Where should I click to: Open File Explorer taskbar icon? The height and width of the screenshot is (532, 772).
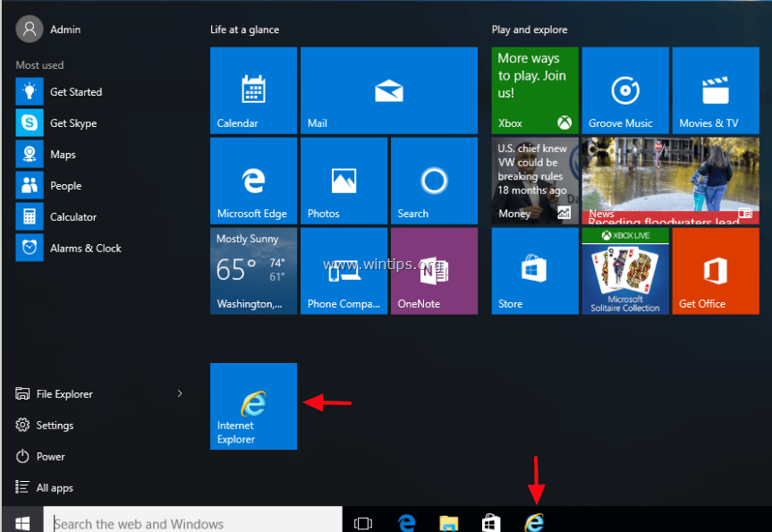(x=448, y=522)
